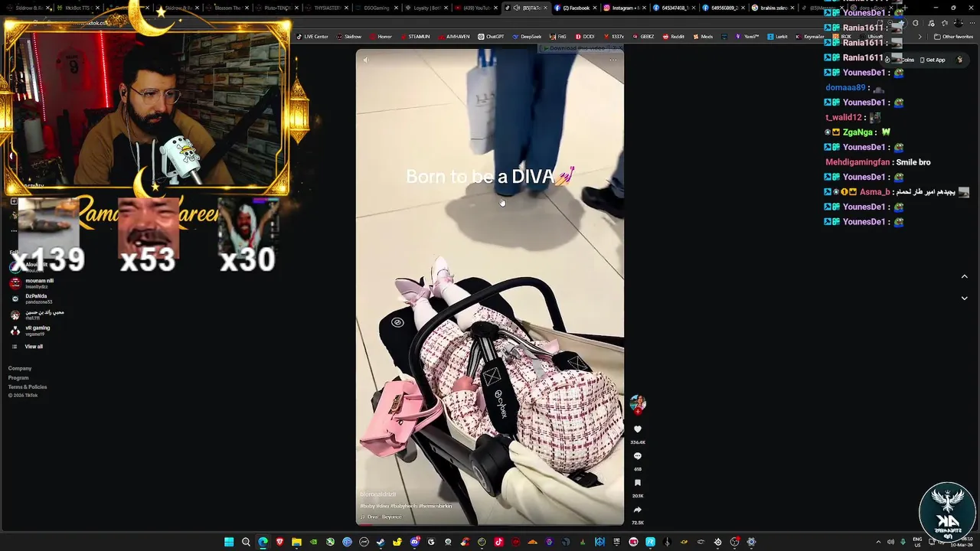
Task: Click the Get App button
Action: [933, 60]
